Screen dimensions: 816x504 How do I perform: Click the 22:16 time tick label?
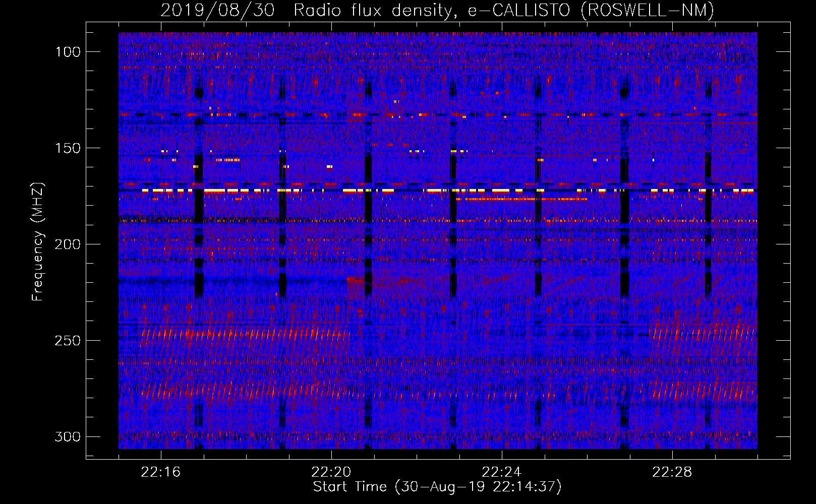point(161,472)
